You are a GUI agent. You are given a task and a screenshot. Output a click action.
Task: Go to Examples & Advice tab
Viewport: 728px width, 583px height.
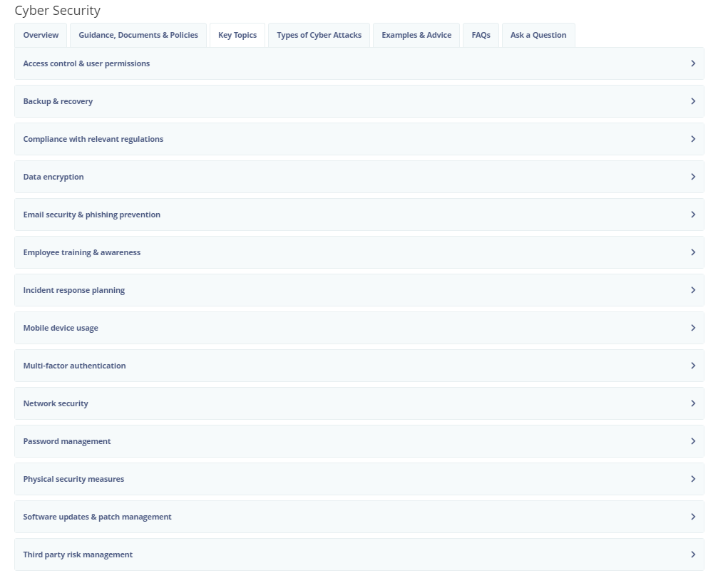pyautogui.click(x=416, y=35)
